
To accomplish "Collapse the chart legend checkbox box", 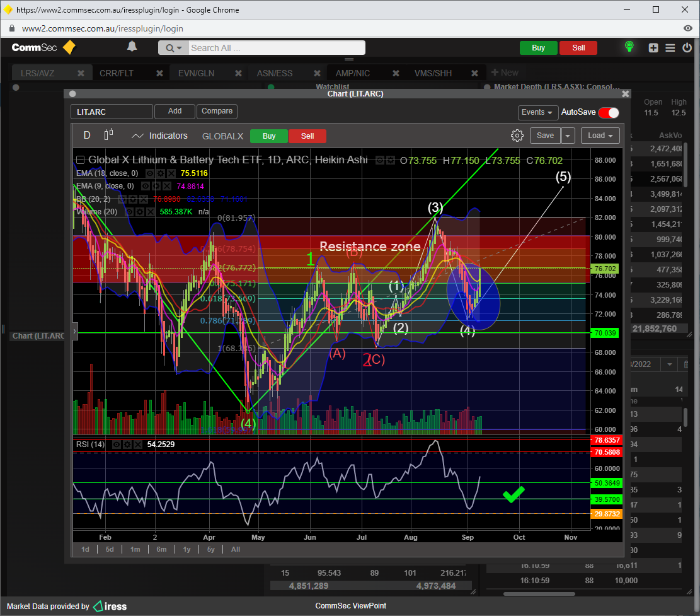I will click(80, 160).
